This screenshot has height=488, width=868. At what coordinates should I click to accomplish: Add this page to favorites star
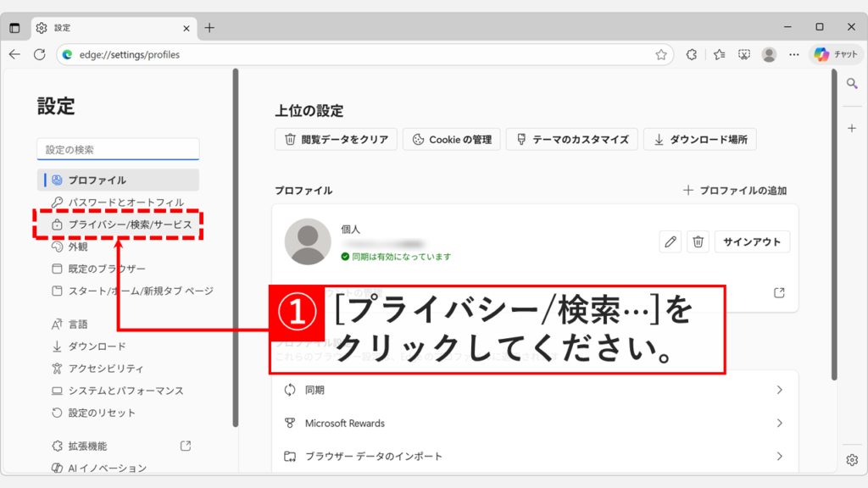[660, 54]
